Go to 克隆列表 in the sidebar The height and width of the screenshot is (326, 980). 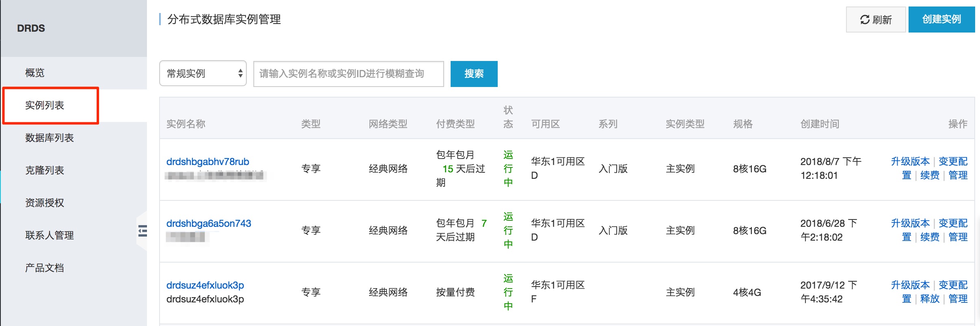point(45,170)
